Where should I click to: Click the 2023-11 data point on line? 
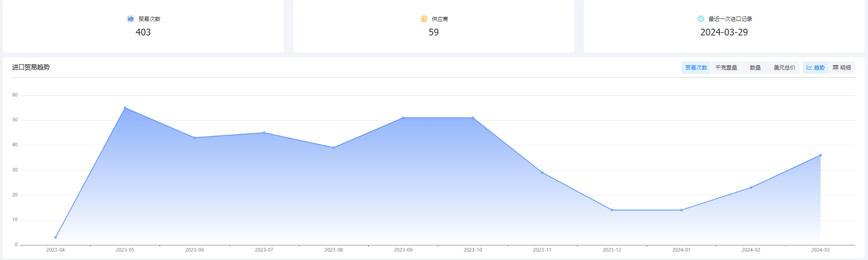tap(542, 173)
